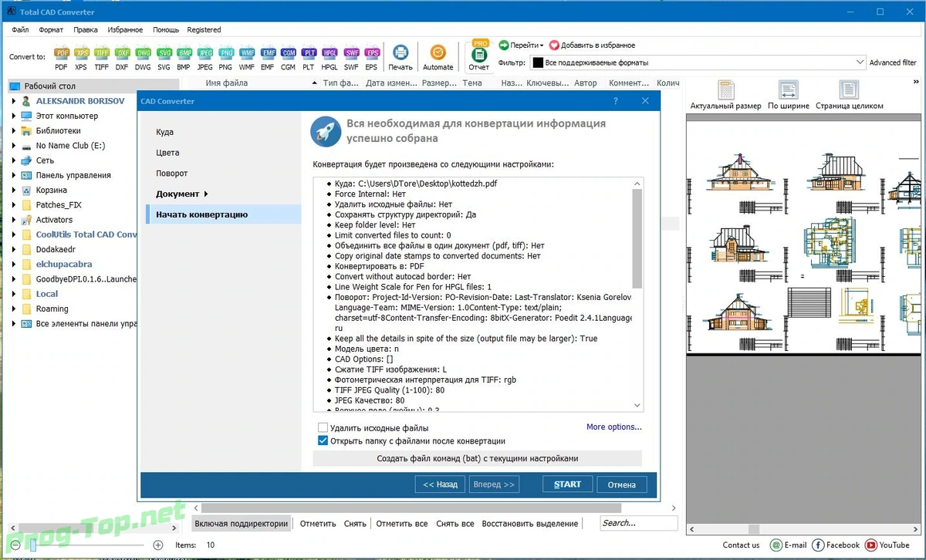Open the Файл menu

click(x=21, y=29)
